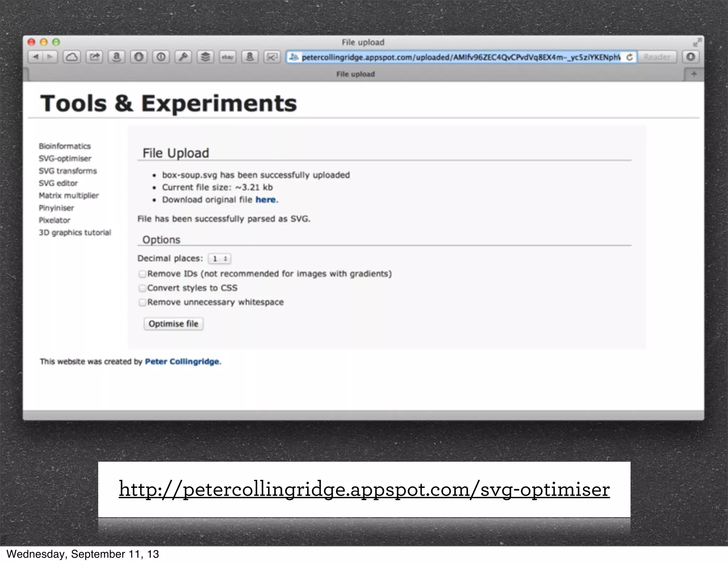Screen dimensions: 728x564
Task: Open Matrix multiplier tool
Action: coord(69,195)
